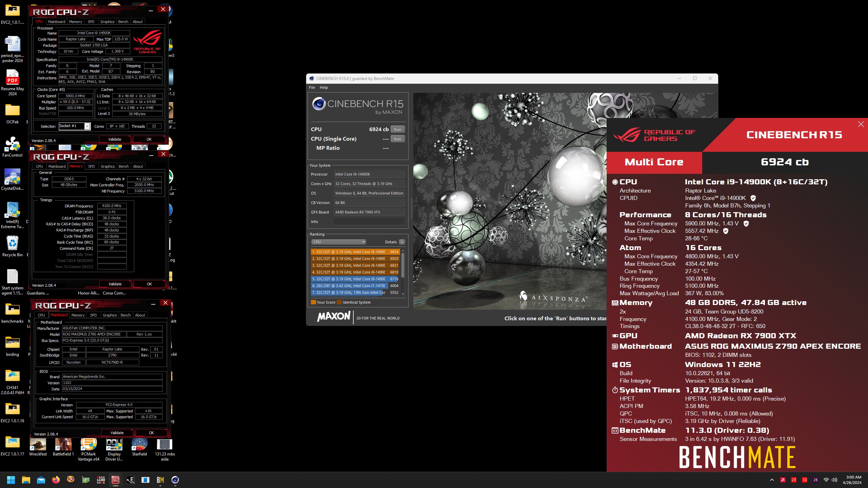868x488 pixels.
Task: Open SPD tab in top CPU-Z window
Action: (x=91, y=22)
